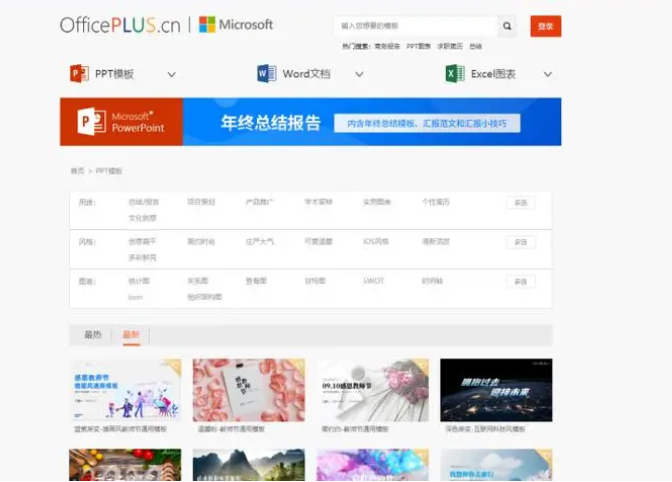The image size is (672, 482).
Task: Click the 深色渐变-互联网科技风模板 title
Action: (x=485, y=429)
